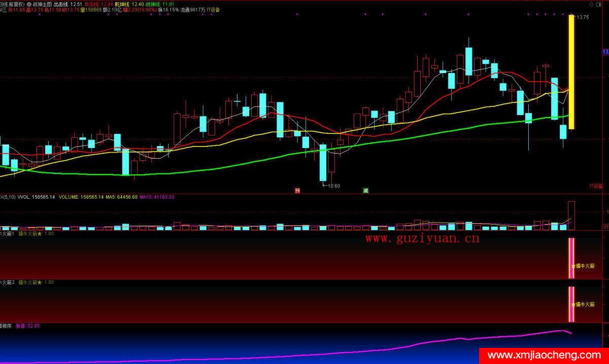Click the IT设备 sector label in header

pos(213,10)
